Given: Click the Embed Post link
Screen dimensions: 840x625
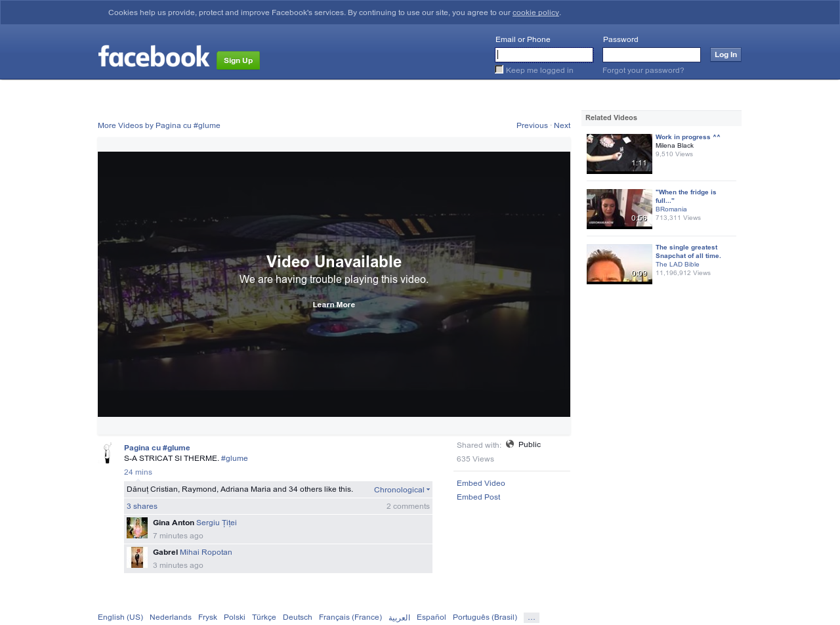Looking at the screenshot, I should (478, 497).
